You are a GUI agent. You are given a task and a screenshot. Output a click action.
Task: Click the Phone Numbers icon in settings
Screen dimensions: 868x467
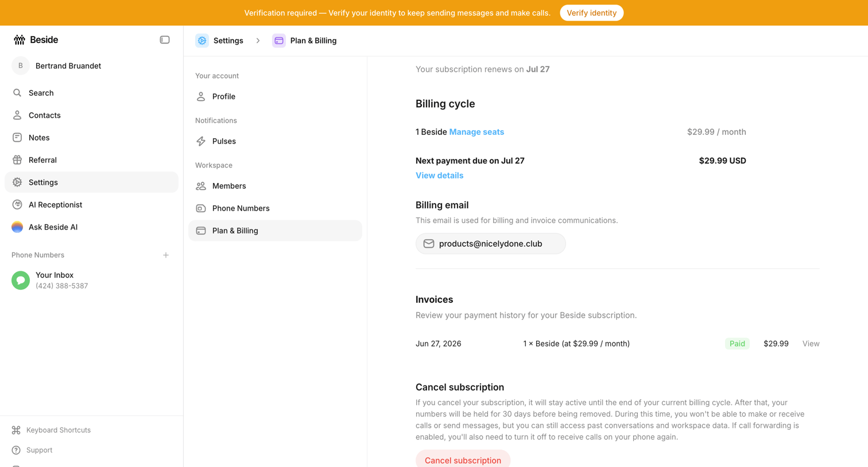[201, 208]
